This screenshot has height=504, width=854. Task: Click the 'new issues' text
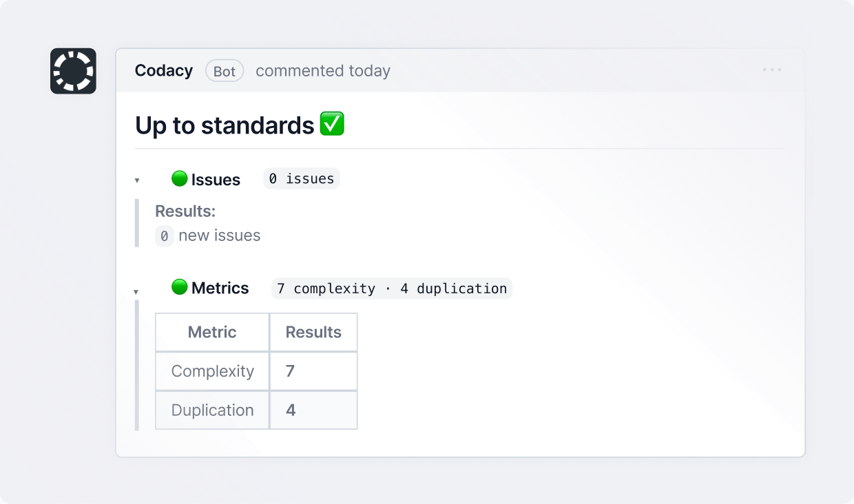pyautogui.click(x=220, y=235)
